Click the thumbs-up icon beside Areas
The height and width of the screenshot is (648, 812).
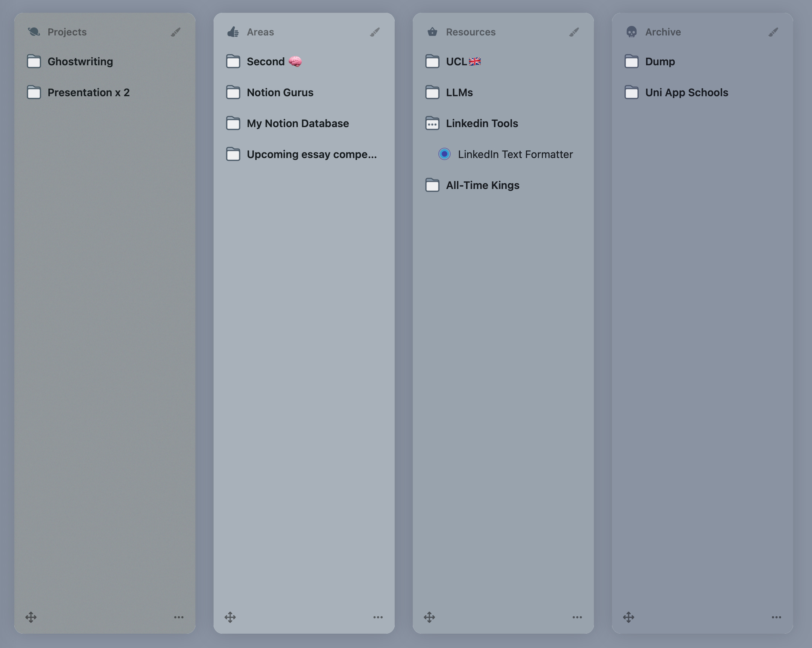(233, 32)
